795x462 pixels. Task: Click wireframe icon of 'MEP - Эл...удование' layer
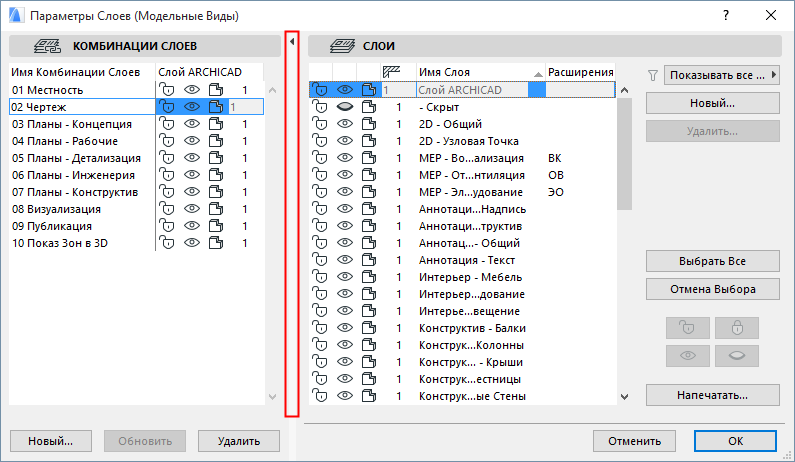click(x=369, y=192)
